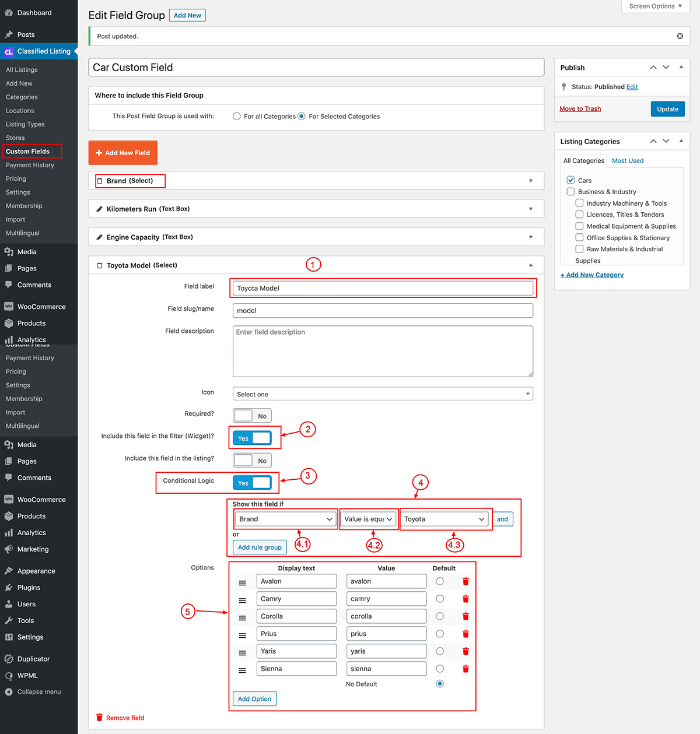Click the 'and' condition button
Viewport: 700px width, 734px height.
503,519
